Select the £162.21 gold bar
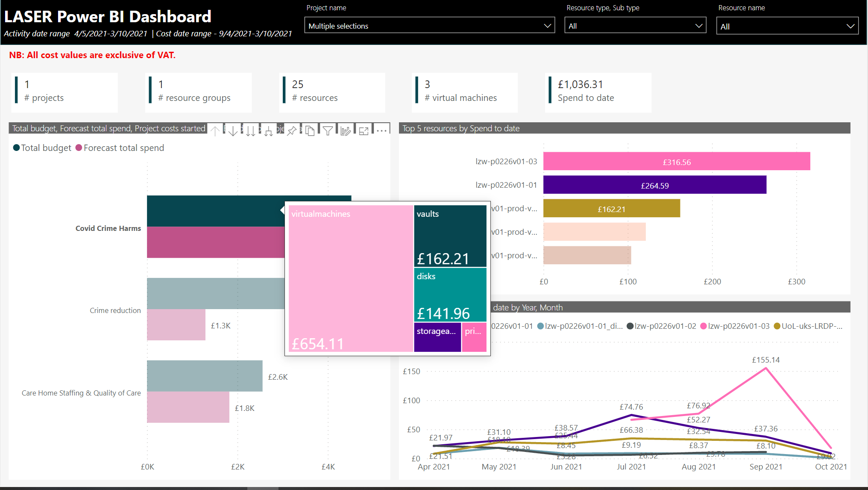The image size is (868, 490). (x=612, y=208)
